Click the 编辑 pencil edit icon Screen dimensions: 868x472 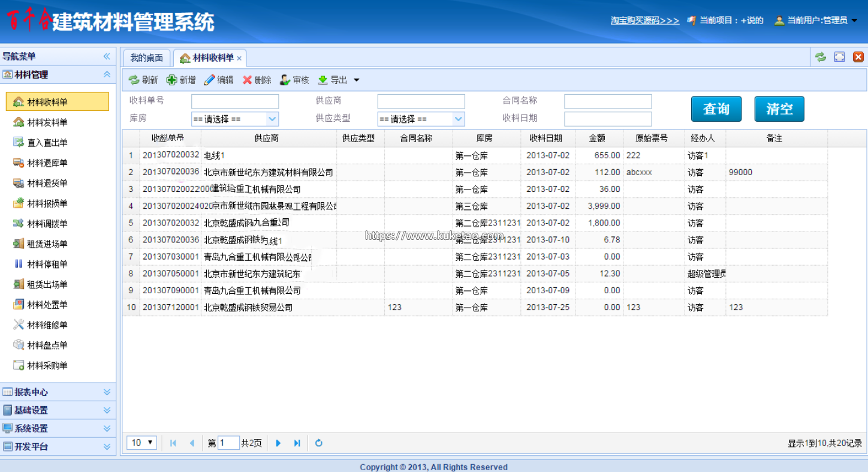pyautogui.click(x=209, y=80)
